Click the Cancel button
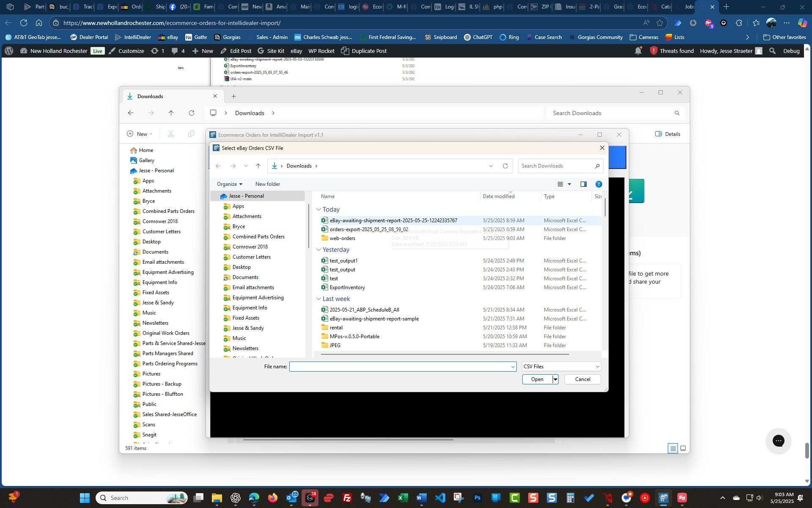 [x=582, y=379]
